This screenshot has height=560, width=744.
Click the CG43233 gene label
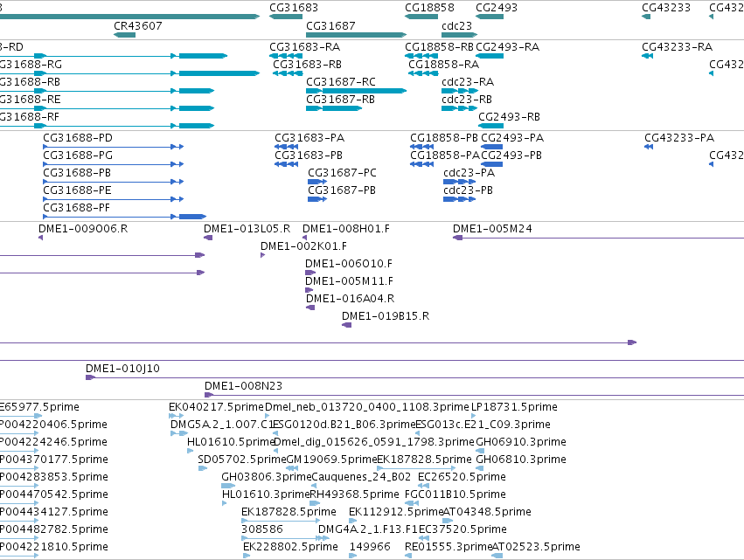point(666,8)
